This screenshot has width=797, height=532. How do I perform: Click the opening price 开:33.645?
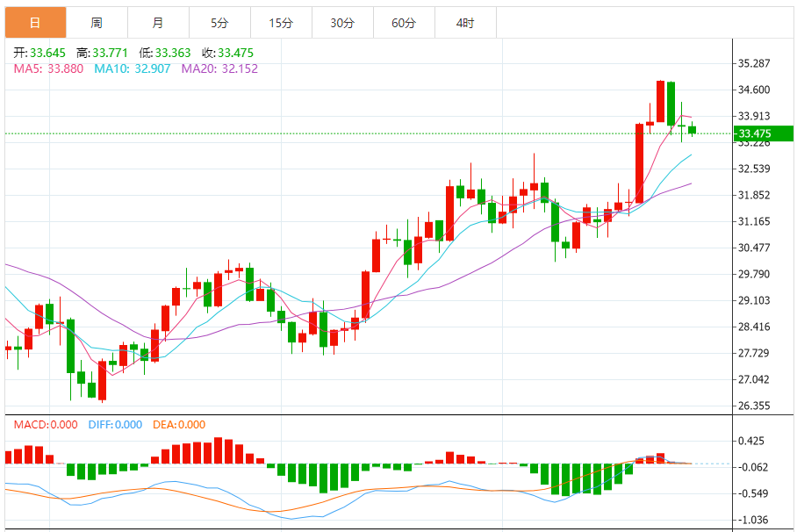pos(39,53)
